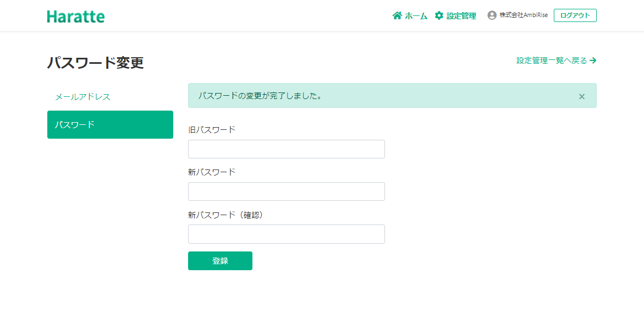
Task: Open the 設定管理 text link
Action: coord(461,16)
